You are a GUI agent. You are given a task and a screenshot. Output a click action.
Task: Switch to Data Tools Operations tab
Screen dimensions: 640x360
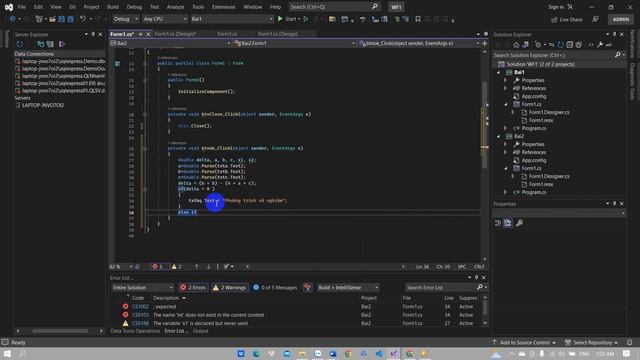135,331
